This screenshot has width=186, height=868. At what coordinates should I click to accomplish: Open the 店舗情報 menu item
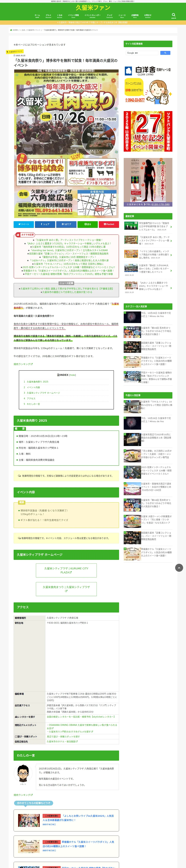tap(135, 16)
